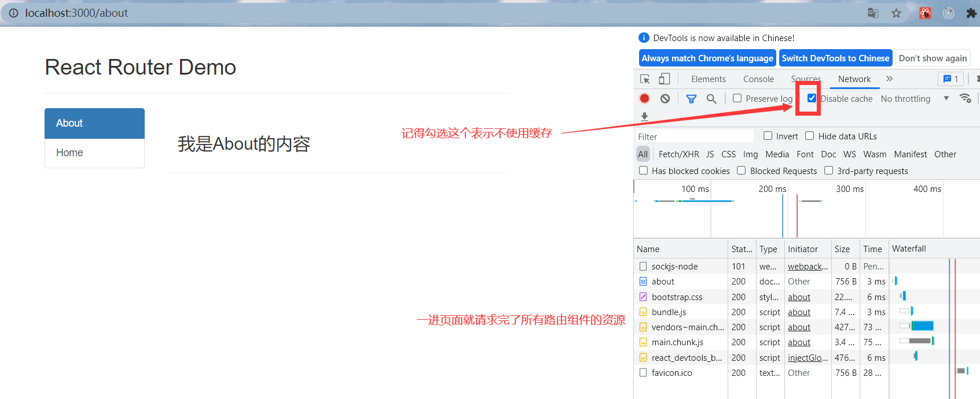Image resolution: width=980 pixels, height=399 pixels.
Task: Select the vendors~main.ch... request row
Action: (x=806, y=327)
